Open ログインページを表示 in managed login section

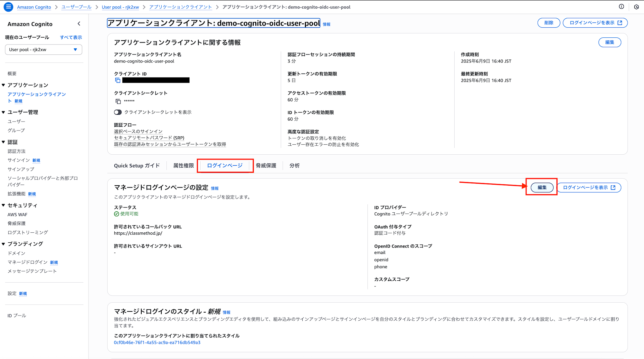pyautogui.click(x=589, y=188)
